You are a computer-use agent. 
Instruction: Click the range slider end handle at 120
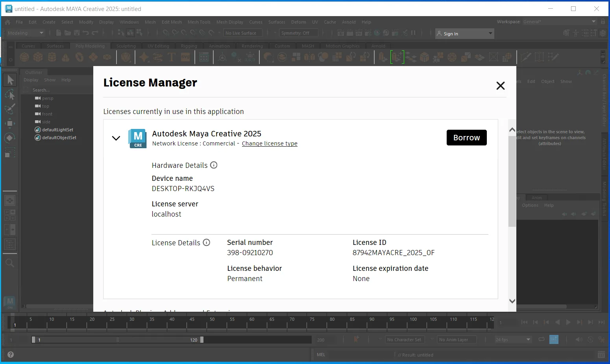(202, 340)
